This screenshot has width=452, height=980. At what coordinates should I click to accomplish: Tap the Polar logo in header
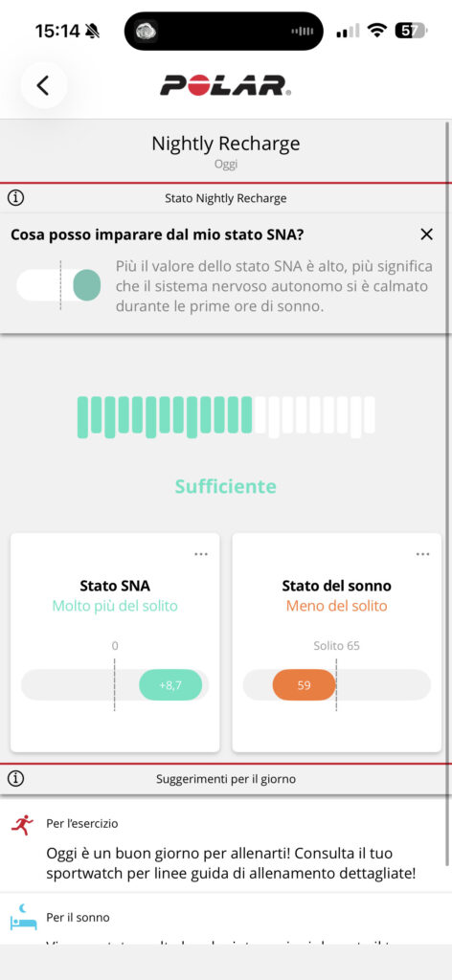(x=226, y=85)
